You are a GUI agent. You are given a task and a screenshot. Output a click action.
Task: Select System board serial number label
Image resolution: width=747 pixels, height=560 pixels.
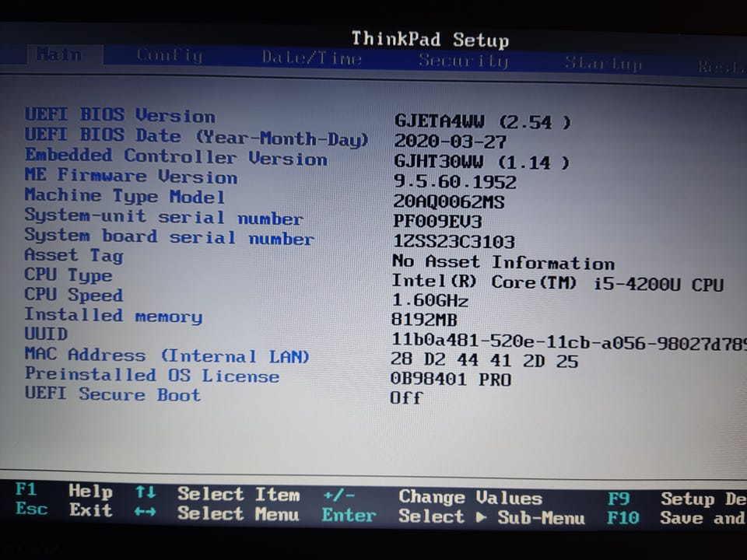(x=169, y=236)
